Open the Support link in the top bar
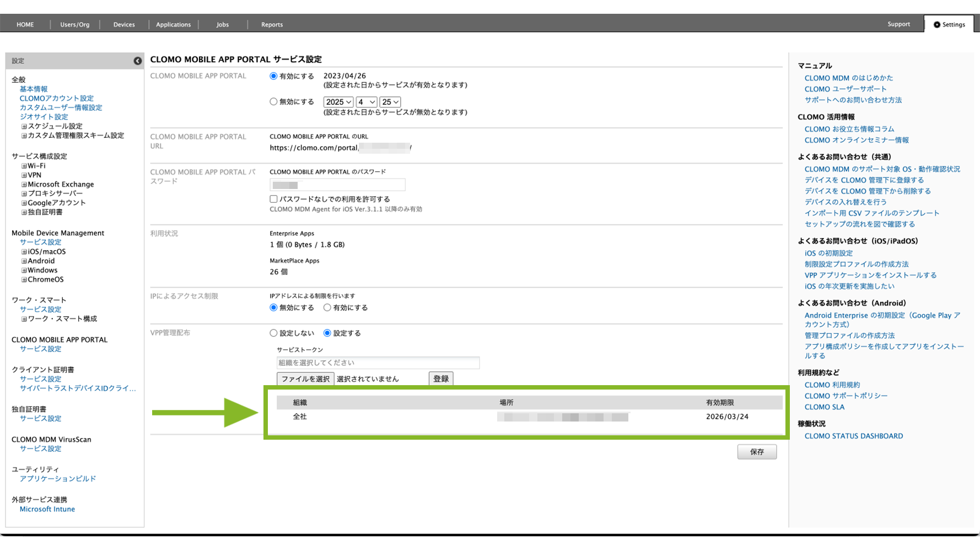The height and width of the screenshot is (551, 980). pyautogui.click(x=898, y=24)
